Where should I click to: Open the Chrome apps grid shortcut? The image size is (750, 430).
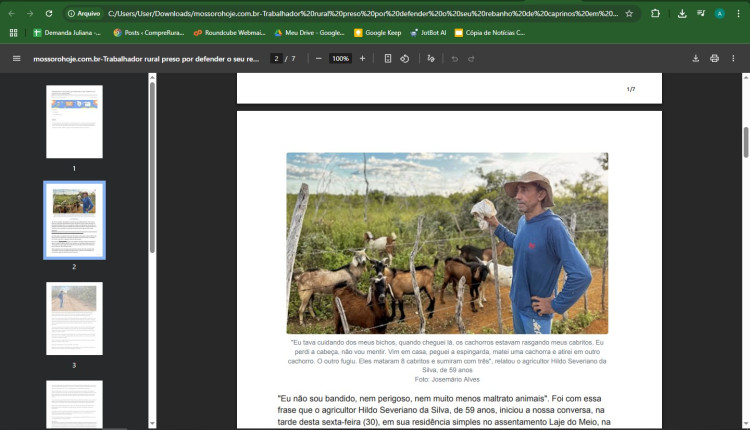13,33
